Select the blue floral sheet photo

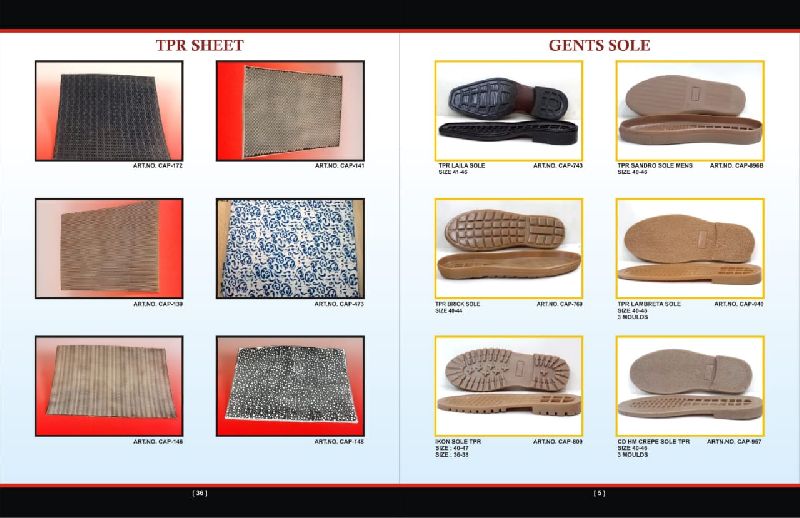click(x=290, y=248)
